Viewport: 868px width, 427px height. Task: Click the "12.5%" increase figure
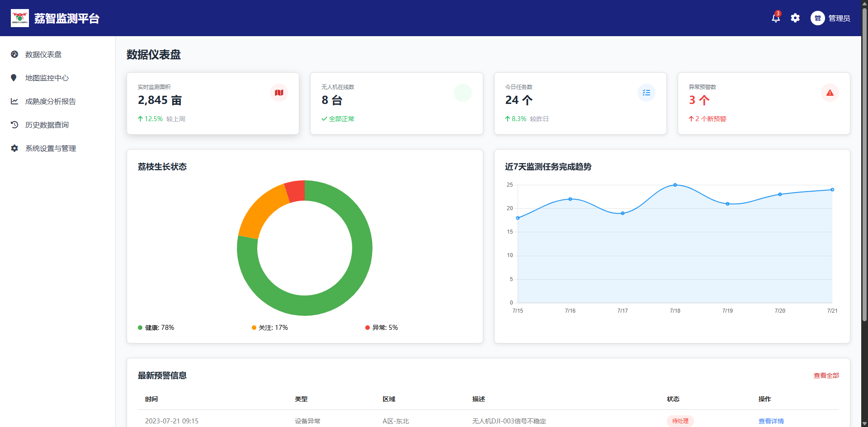(x=154, y=119)
